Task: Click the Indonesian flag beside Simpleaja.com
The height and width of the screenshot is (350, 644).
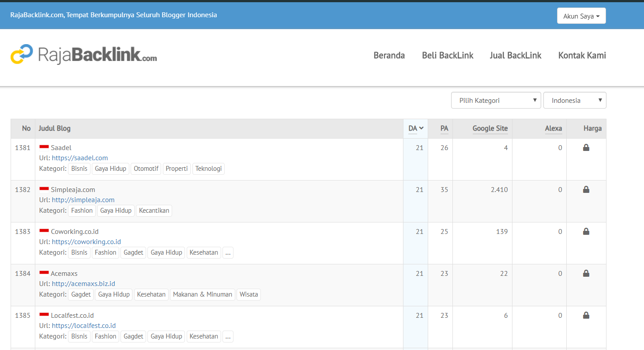Action: 44,189
